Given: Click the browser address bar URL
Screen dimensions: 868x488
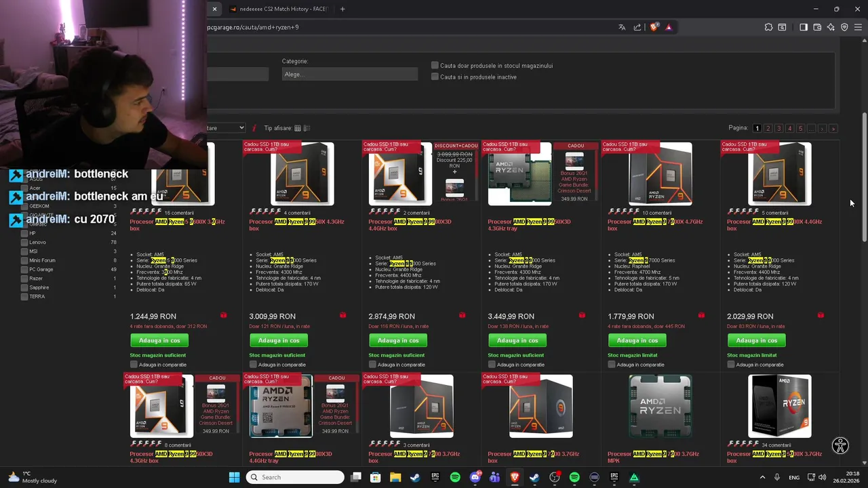Looking at the screenshot, I should click(253, 27).
